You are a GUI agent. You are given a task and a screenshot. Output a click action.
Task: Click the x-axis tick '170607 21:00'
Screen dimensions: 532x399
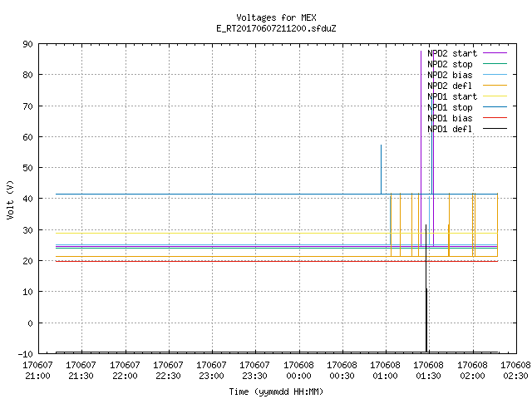point(37,371)
